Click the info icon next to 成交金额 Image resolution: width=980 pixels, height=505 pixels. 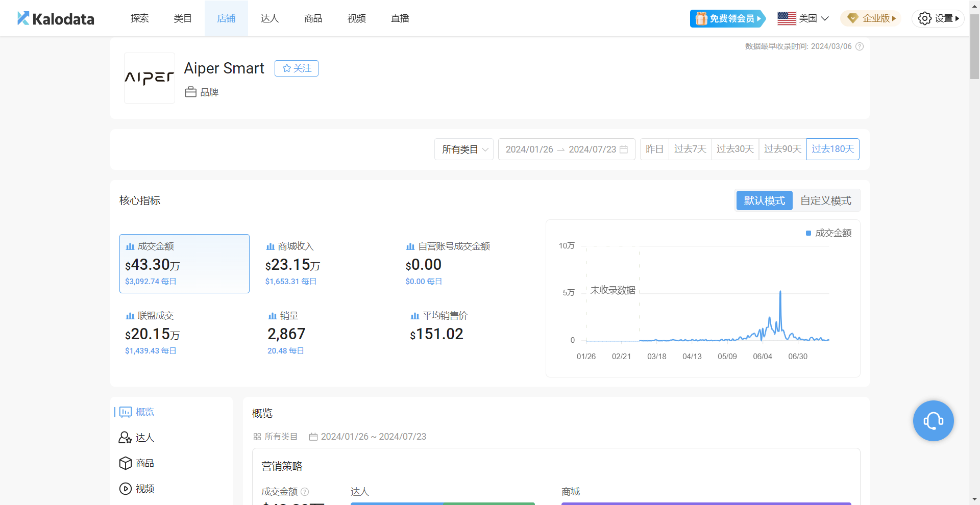(x=305, y=492)
